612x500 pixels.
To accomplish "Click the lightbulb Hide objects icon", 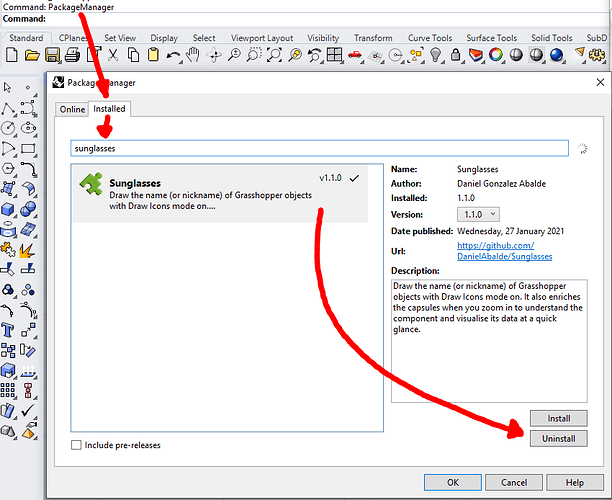I will pos(435,55).
